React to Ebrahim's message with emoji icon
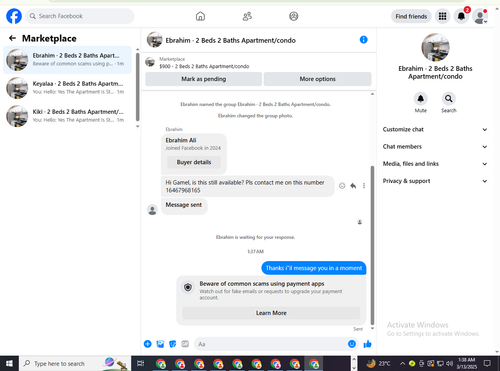The width and height of the screenshot is (500, 371). (x=342, y=186)
